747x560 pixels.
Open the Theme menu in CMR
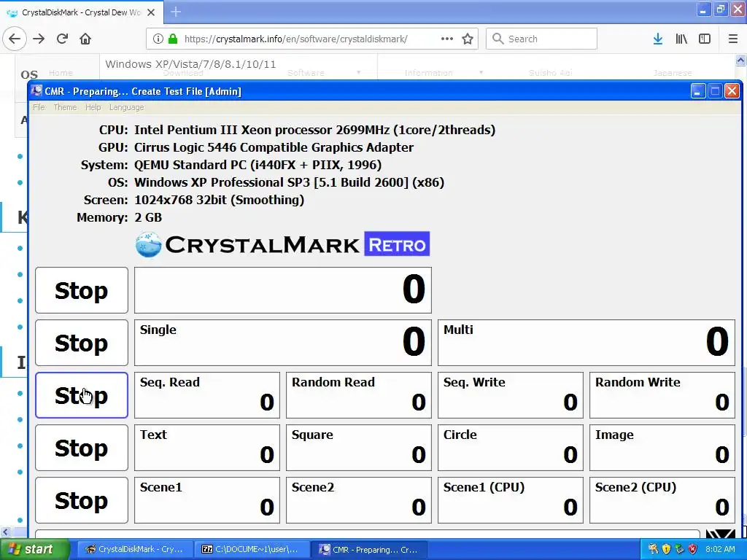(x=65, y=107)
